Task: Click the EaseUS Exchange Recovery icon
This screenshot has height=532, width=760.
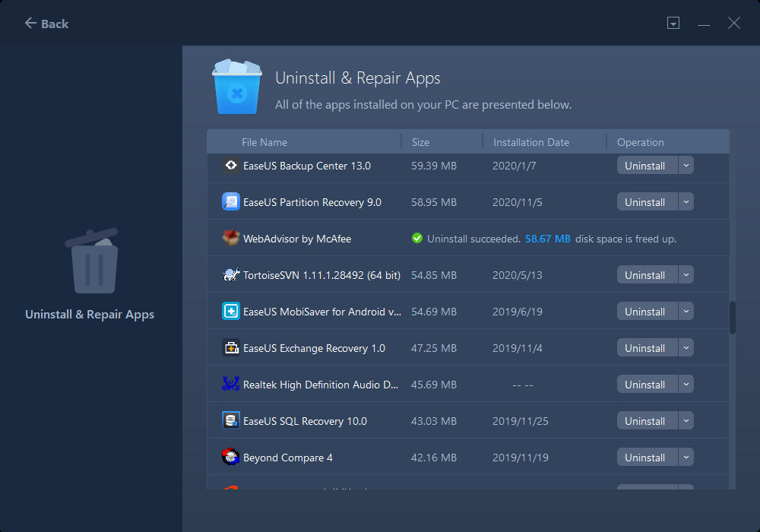Action: coord(231,348)
